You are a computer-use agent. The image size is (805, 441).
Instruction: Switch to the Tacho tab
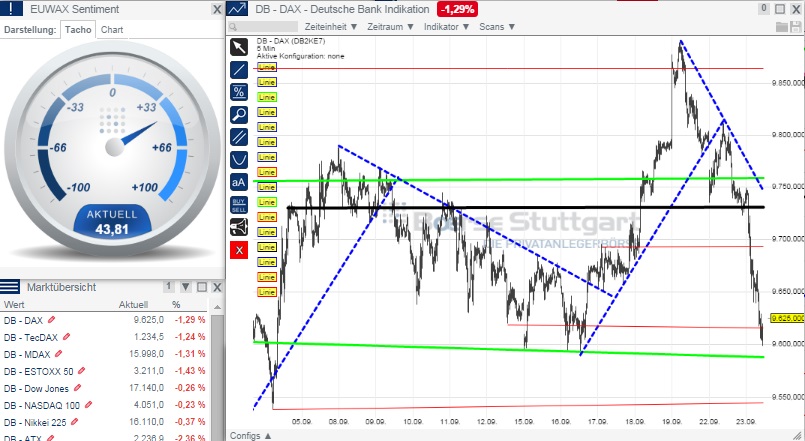(x=78, y=29)
